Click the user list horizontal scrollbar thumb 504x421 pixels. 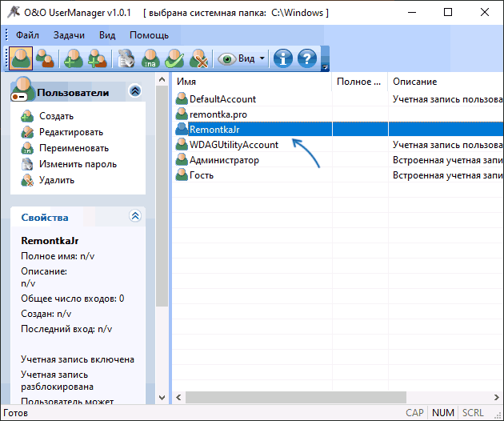tap(296, 398)
